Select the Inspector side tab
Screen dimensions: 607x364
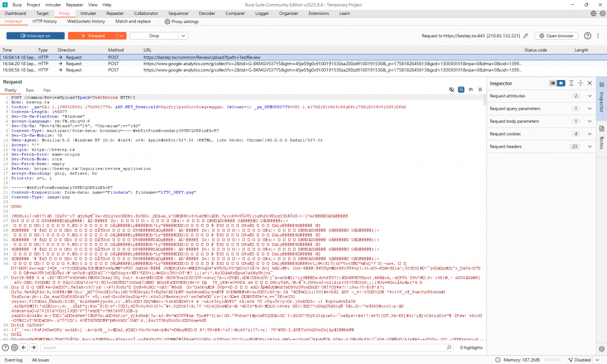tap(601, 98)
